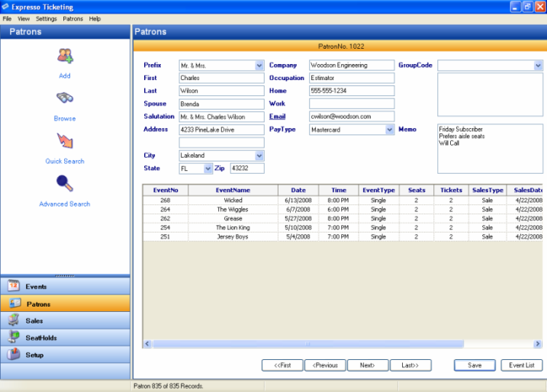Sort by the EventName column header
547x392 pixels.
tap(233, 190)
